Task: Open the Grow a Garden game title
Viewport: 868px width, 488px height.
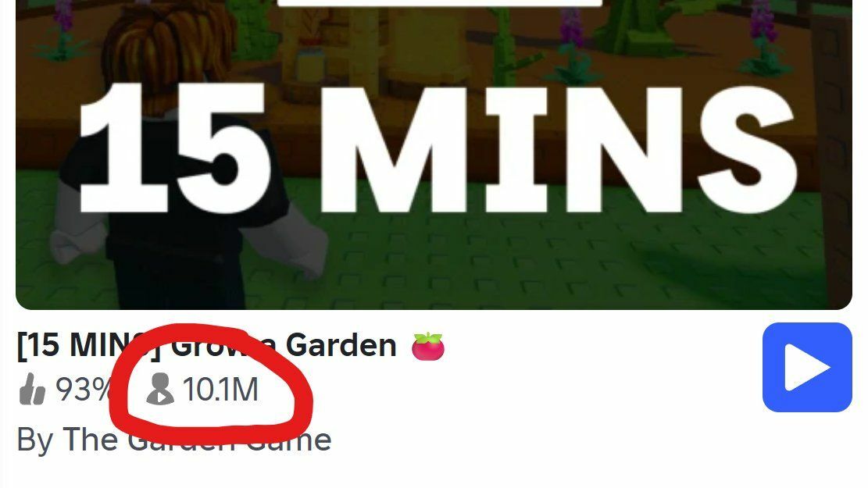Action: (x=206, y=345)
